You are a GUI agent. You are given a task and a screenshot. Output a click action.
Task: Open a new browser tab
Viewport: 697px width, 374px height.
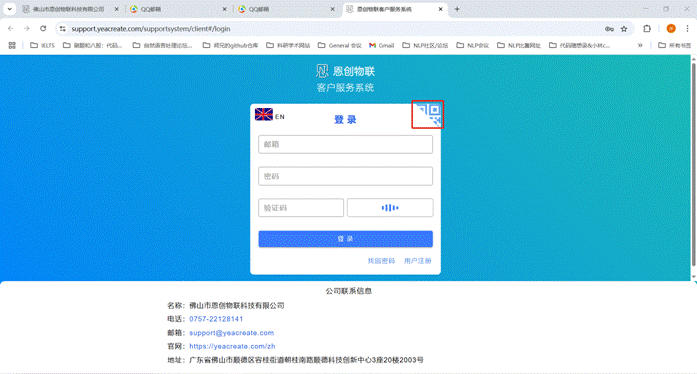(x=457, y=9)
